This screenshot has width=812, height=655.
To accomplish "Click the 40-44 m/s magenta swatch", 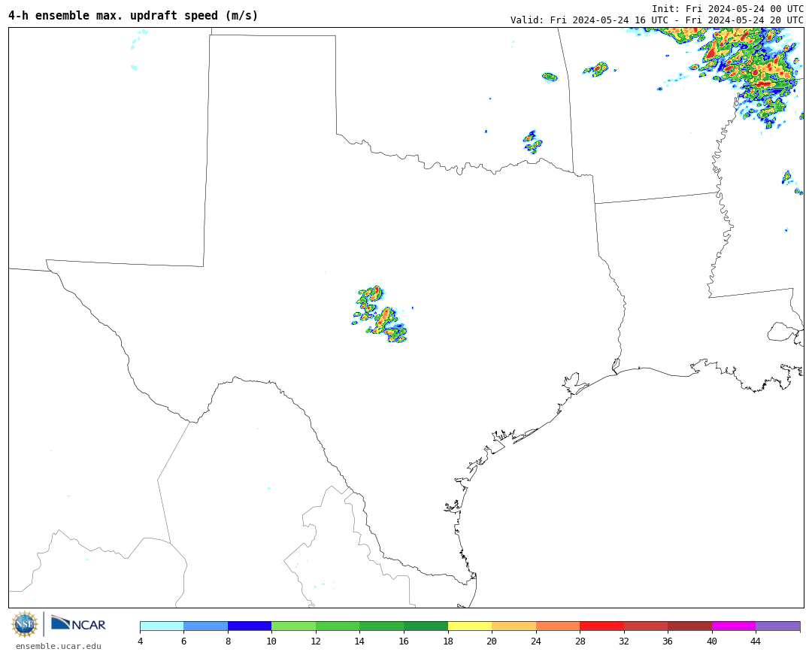I will click(734, 626).
